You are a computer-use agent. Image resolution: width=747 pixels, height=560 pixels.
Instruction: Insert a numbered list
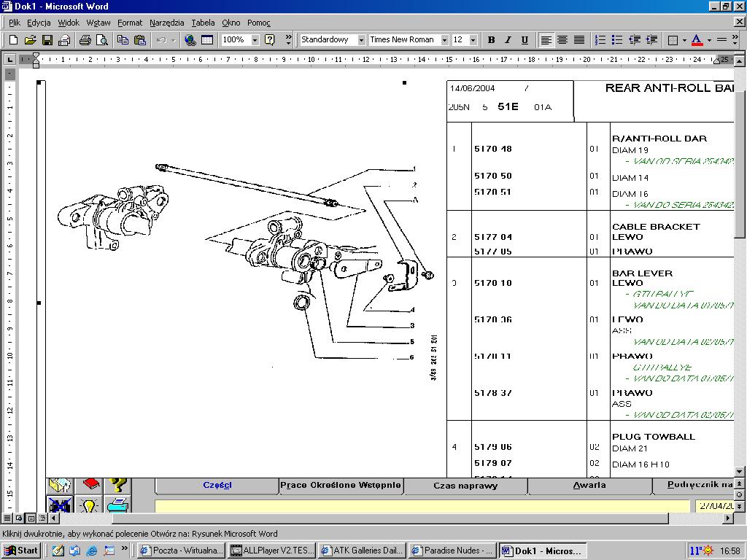coord(600,40)
